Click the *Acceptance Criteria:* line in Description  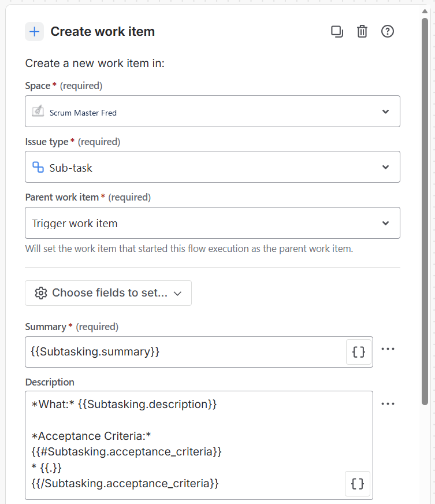click(x=91, y=436)
